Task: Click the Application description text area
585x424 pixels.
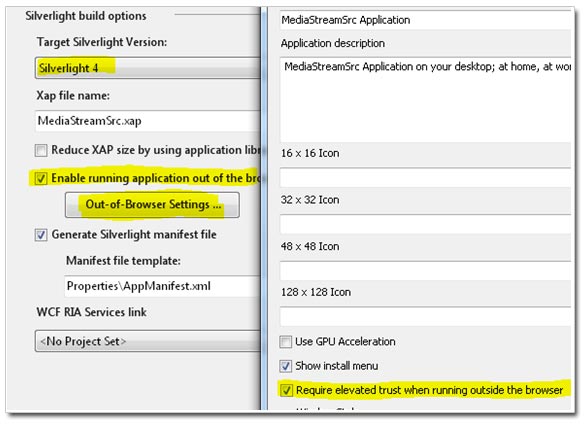Action: (x=425, y=100)
